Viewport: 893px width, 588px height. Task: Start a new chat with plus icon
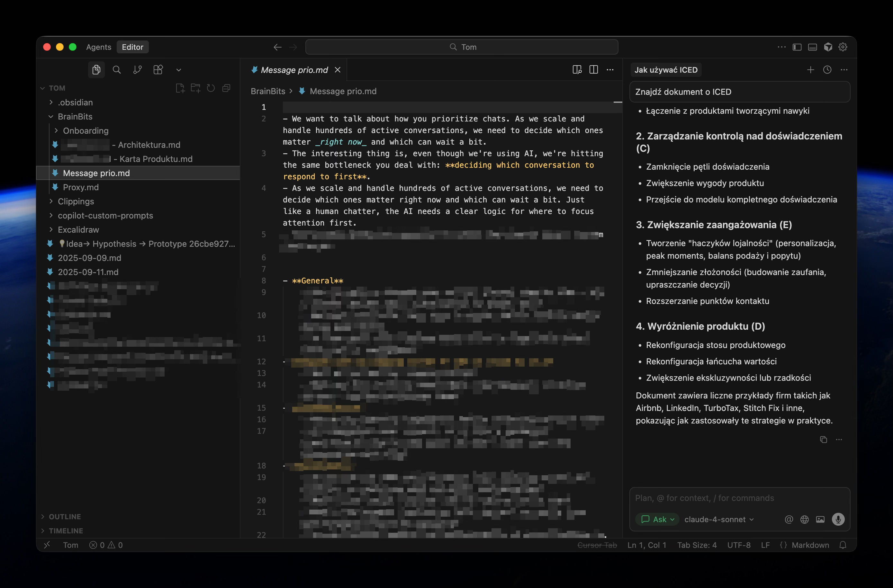pyautogui.click(x=810, y=70)
